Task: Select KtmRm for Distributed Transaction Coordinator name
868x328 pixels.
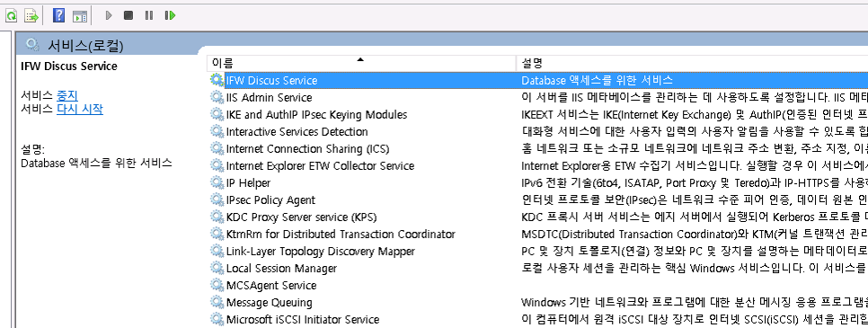Action: (x=341, y=235)
